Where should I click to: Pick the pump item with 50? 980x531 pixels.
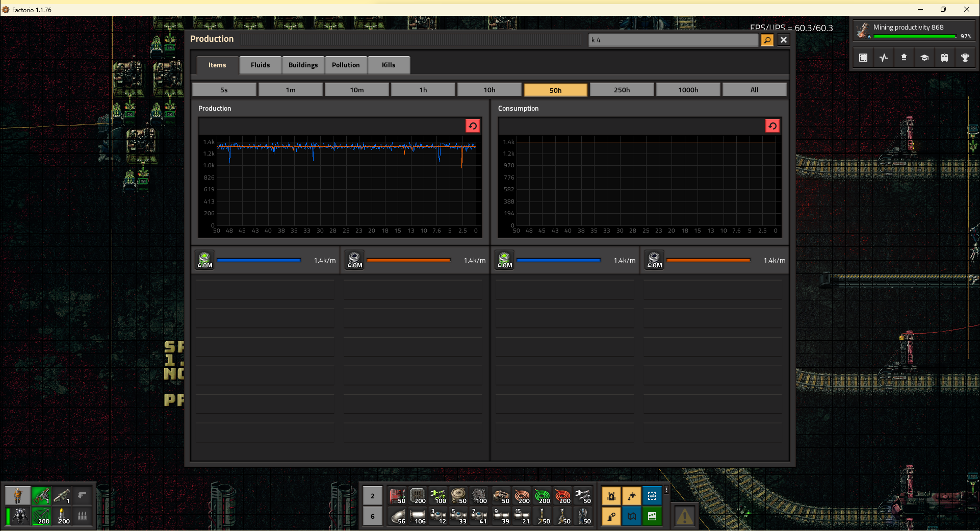[458, 496]
